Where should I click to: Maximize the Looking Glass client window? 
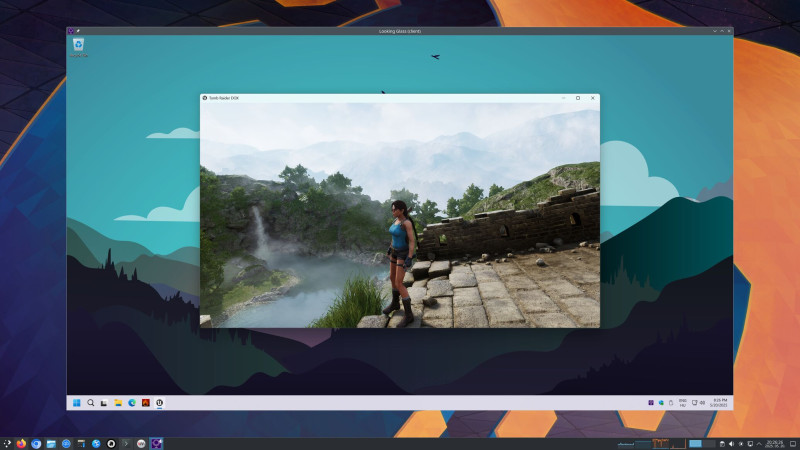pyautogui.click(x=722, y=31)
